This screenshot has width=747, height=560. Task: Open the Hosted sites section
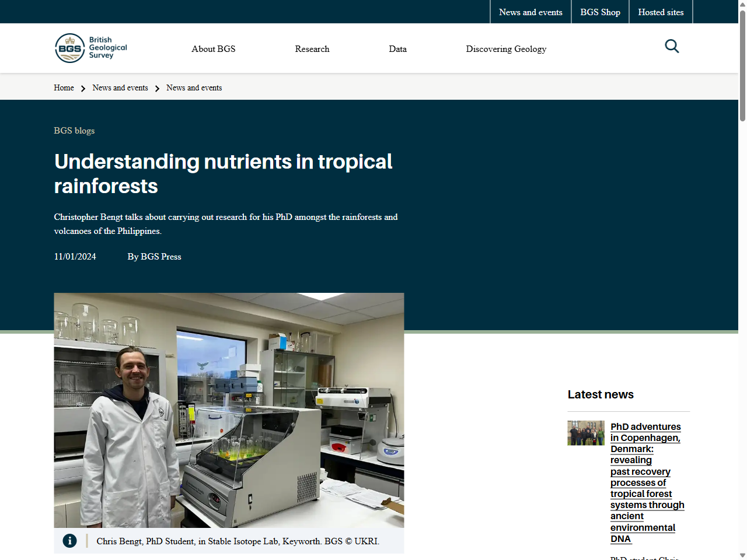click(x=661, y=12)
